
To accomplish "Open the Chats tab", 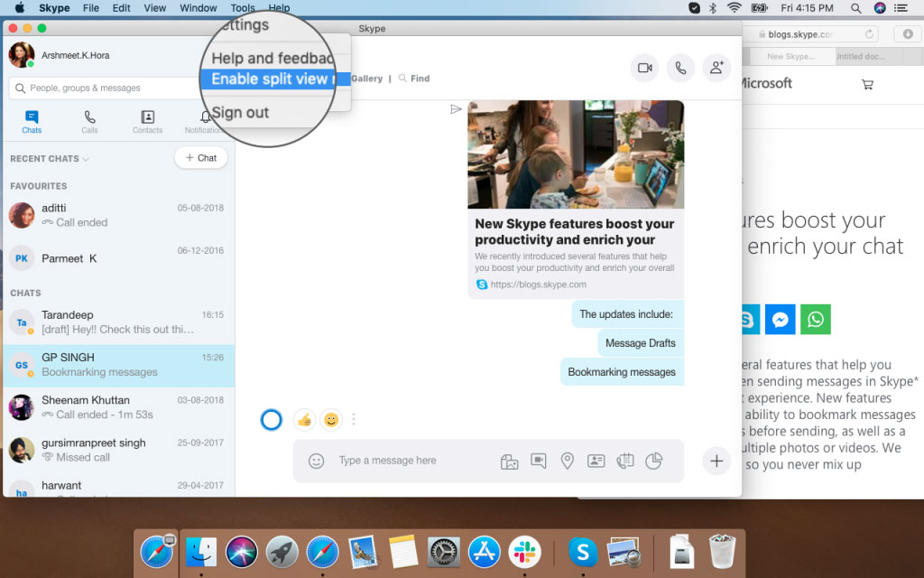I will click(32, 122).
